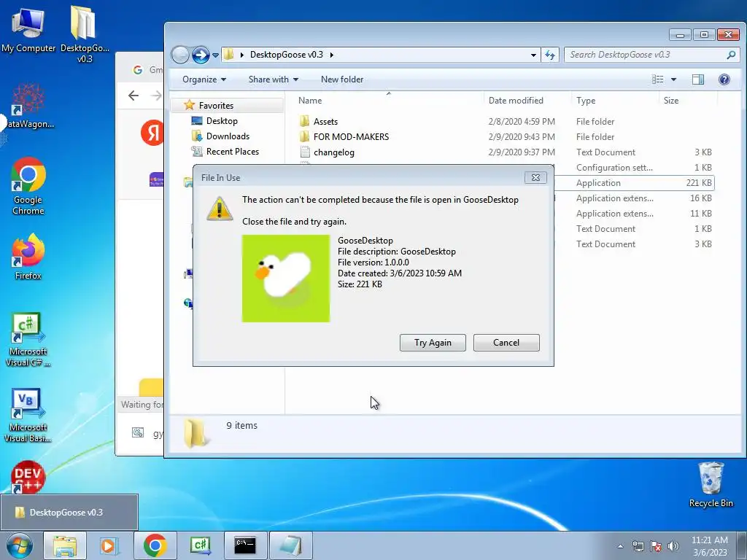Click the notepad taskbar icon
The image size is (747, 560).
click(x=290, y=545)
